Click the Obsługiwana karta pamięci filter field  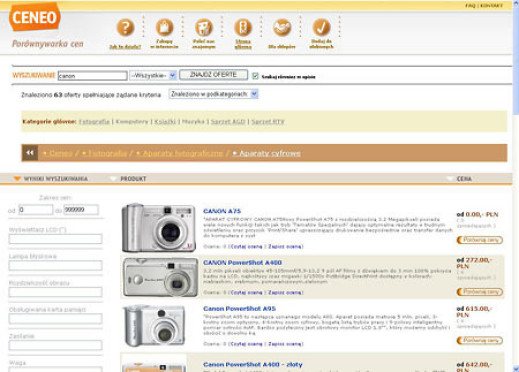point(55,319)
